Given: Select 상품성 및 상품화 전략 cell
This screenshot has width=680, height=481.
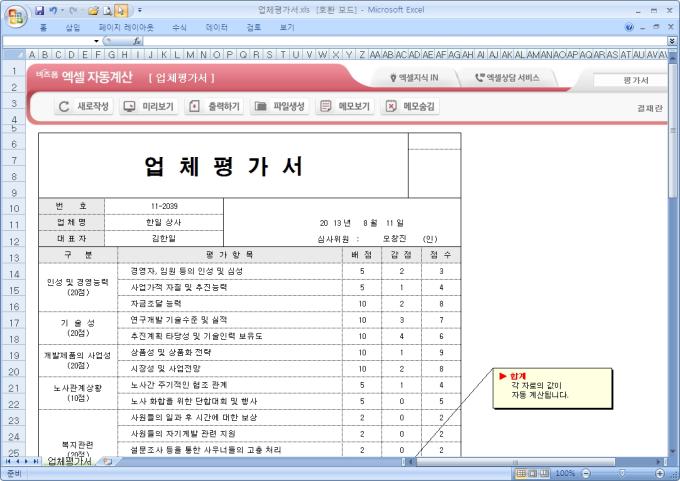Looking at the screenshot, I should pyautogui.click(x=230, y=353).
